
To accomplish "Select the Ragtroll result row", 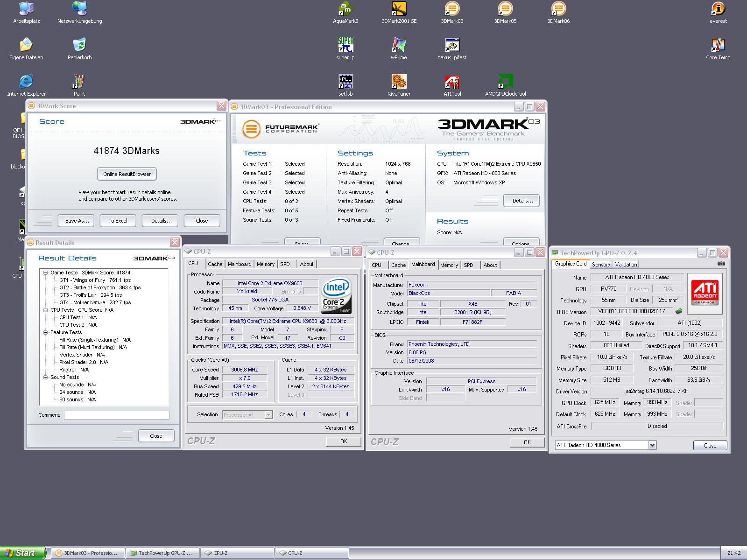I will pyautogui.click(x=74, y=370).
